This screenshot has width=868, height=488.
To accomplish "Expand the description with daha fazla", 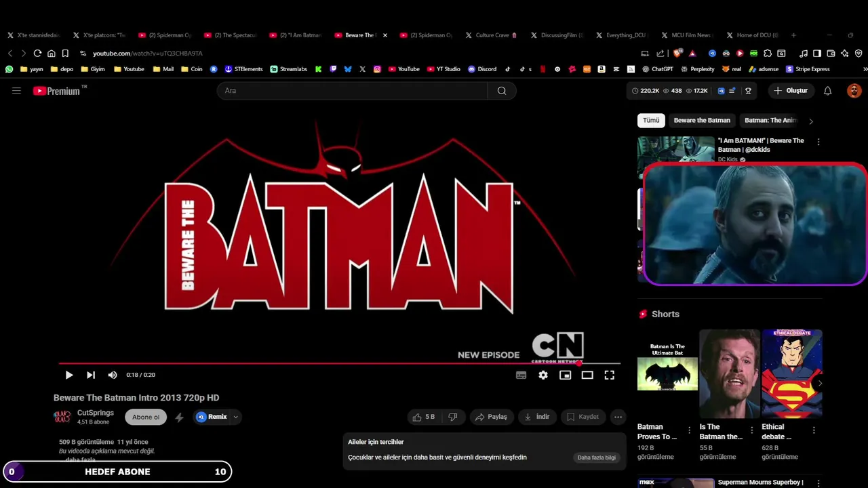I will (80, 460).
